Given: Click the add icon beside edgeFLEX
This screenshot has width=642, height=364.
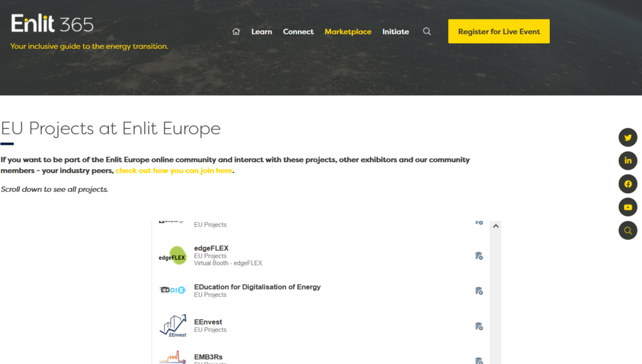Looking at the screenshot, I should pos(479,256).
